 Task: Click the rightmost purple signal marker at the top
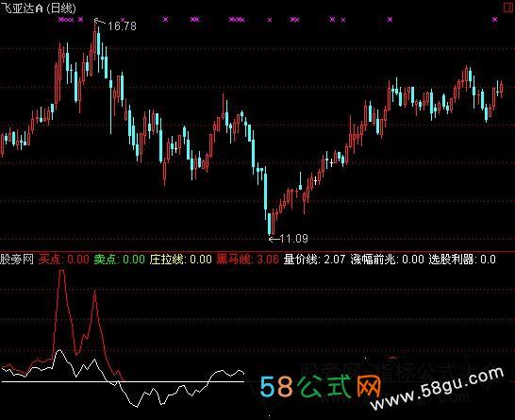click(494, 20)
